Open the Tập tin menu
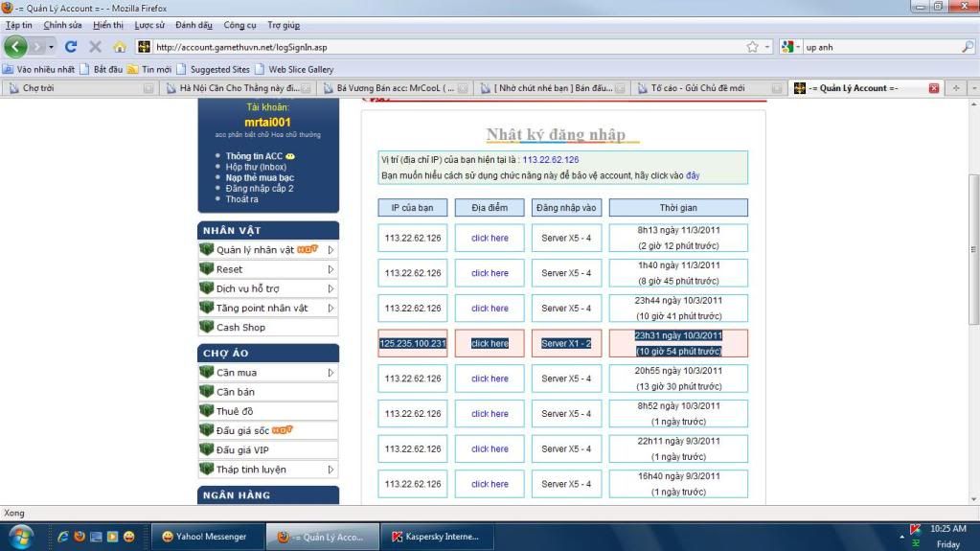The width and height of the screenshot is (980, 551). 19,25
